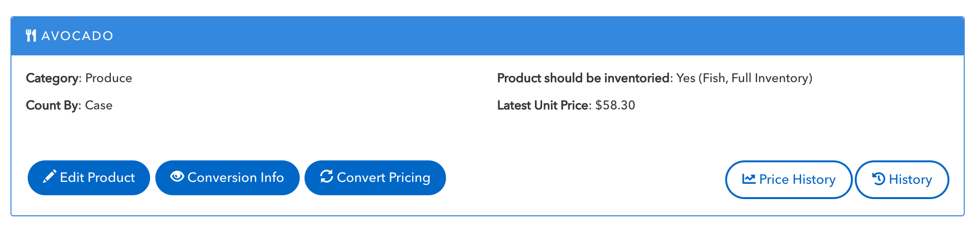
Task: Click the line chart icon in Price History
Action: (749, 179)
